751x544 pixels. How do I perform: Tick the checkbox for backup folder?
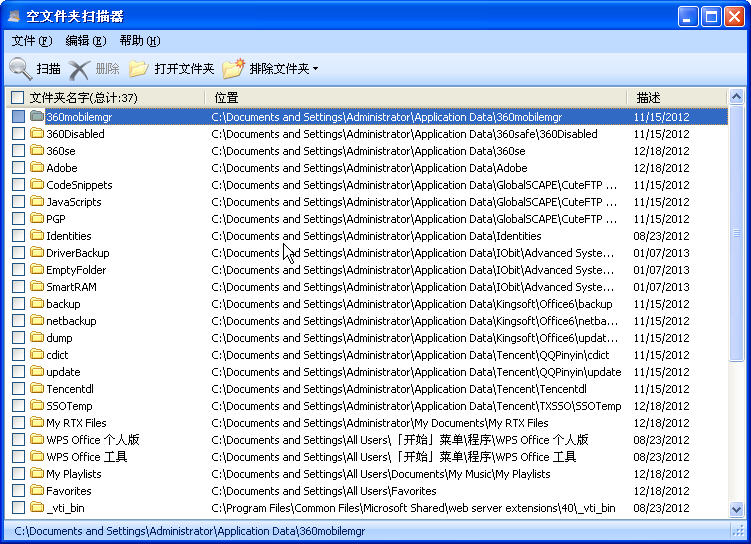click(18, 304)
